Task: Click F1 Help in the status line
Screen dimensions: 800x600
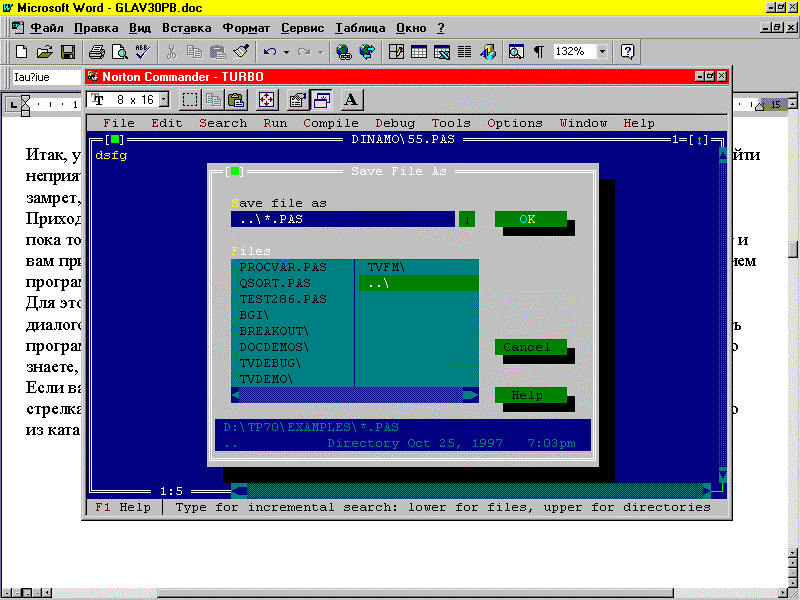Action: 123,508
